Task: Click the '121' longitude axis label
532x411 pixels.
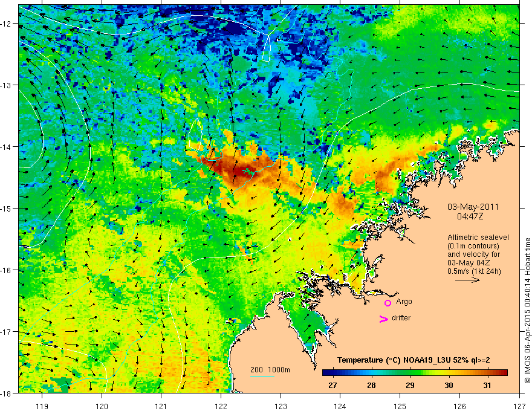Action: pos(161,406)
